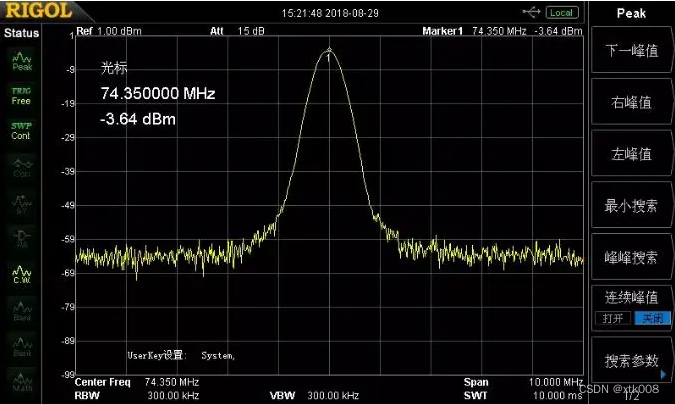This screenshot has width=675, height=404.
Task: Click the TRIG Free status icon
Action: (x=22, y=96)
